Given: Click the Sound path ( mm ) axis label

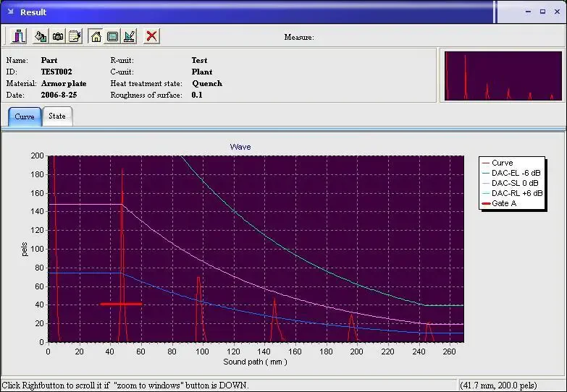Looking at the screenshot, I should (x=256, y=362).
